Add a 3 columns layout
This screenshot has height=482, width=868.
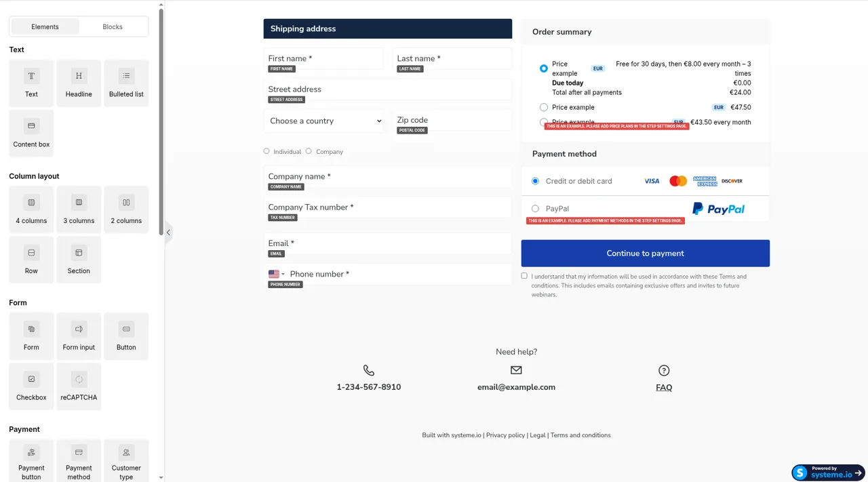[x=79, y=209]
